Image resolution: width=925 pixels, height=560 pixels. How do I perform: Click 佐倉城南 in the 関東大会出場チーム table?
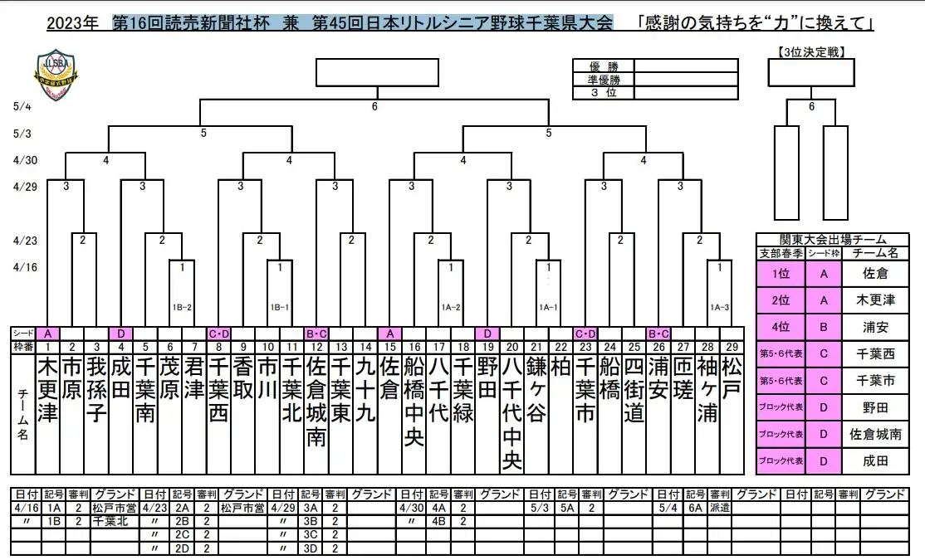875,435
